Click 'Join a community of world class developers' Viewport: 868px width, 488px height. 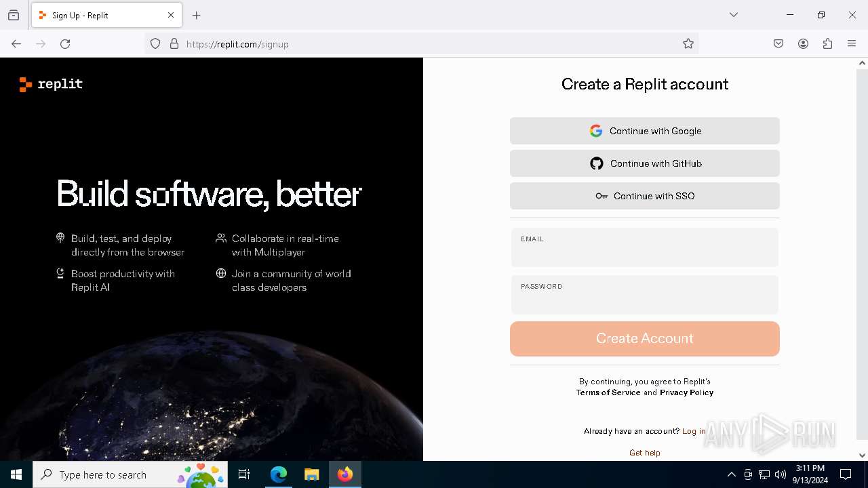[x=291, y=281]
